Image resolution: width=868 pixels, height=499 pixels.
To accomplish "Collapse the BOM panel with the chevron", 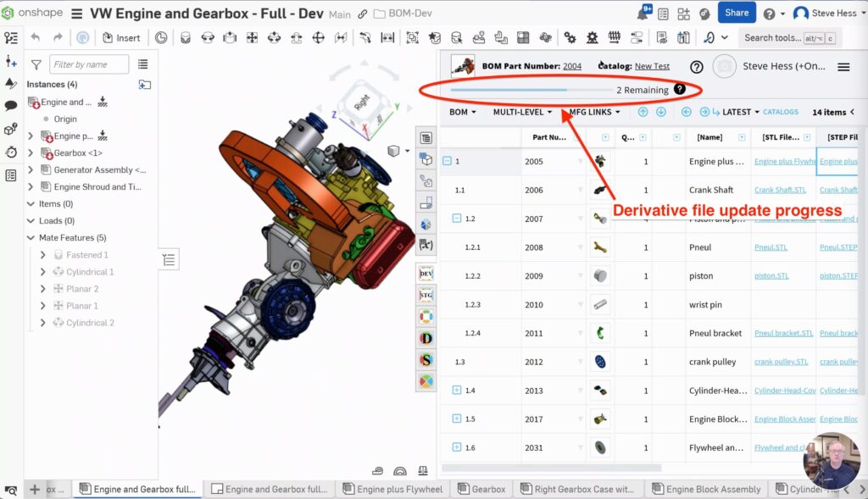I will click(853, 112).
